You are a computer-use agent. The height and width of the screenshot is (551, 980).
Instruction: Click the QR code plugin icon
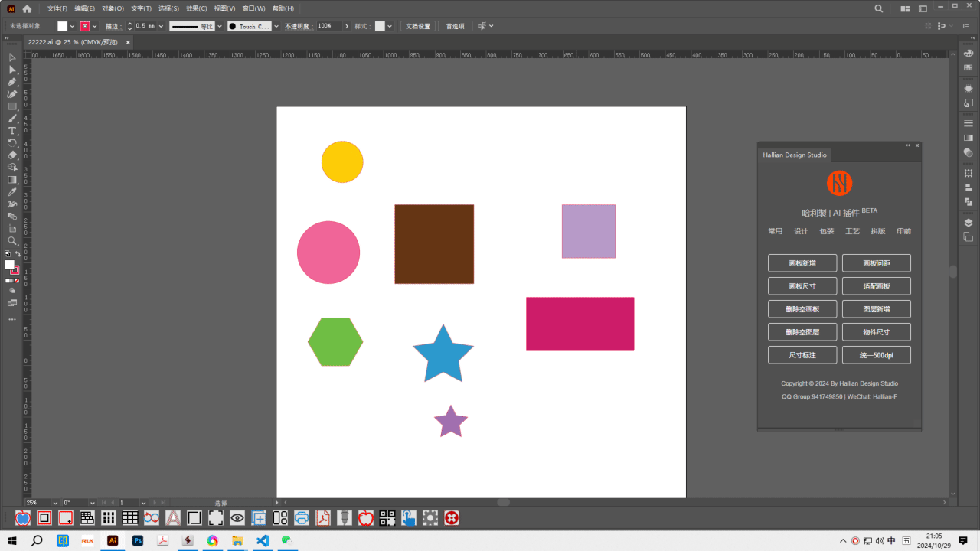point(387,518)
